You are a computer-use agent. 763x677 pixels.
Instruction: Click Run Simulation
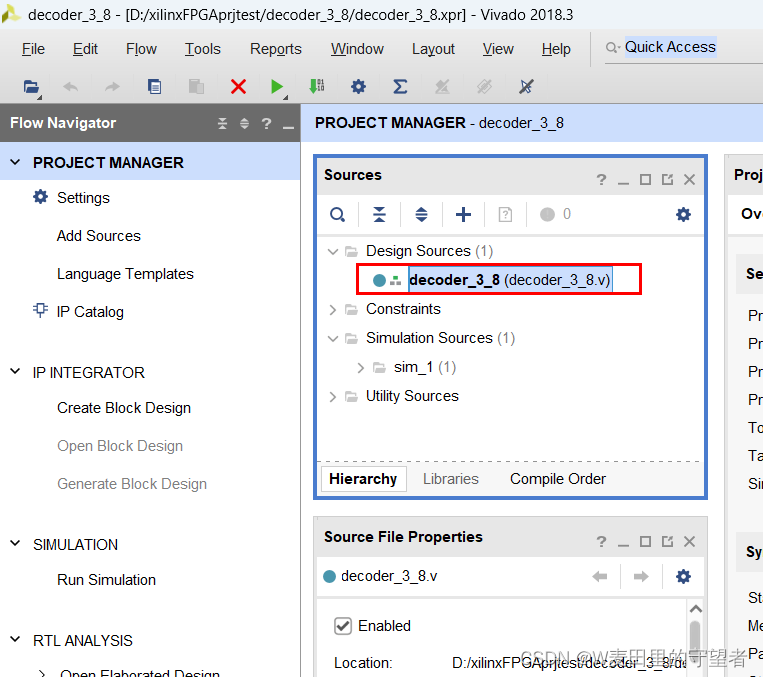tap(106, 580)
